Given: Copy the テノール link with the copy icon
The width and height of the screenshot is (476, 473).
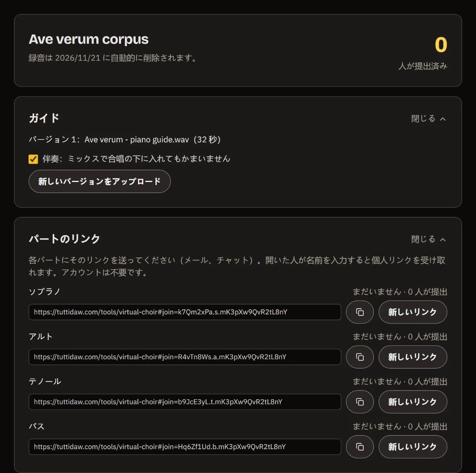Looking at the screenshot, I should (x=360, y=402).
